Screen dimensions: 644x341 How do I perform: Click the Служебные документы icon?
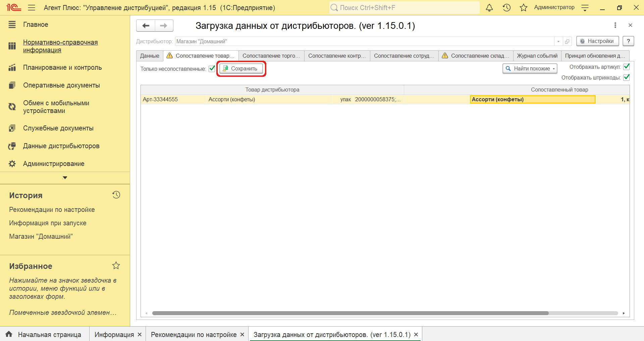tap(12, 128)
